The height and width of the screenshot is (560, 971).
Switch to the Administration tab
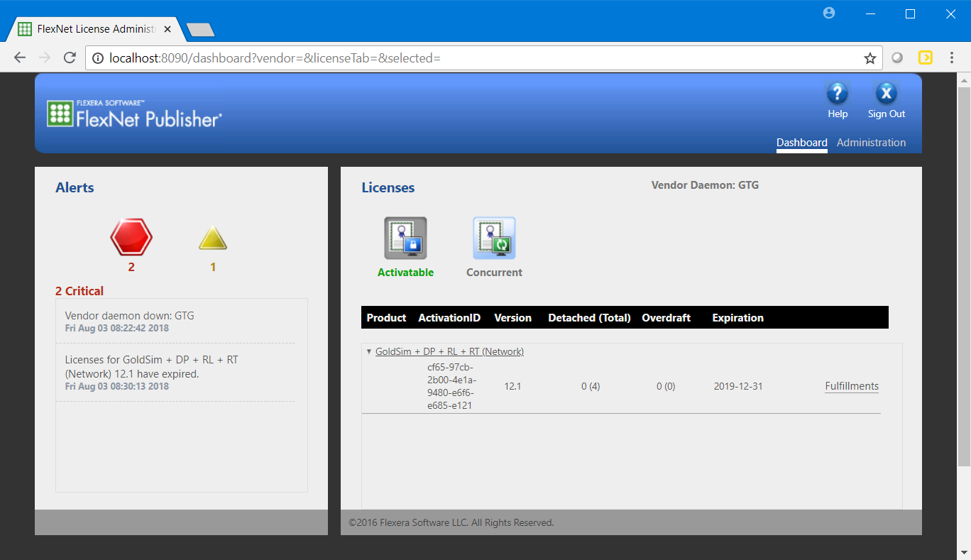pos(871,143)
